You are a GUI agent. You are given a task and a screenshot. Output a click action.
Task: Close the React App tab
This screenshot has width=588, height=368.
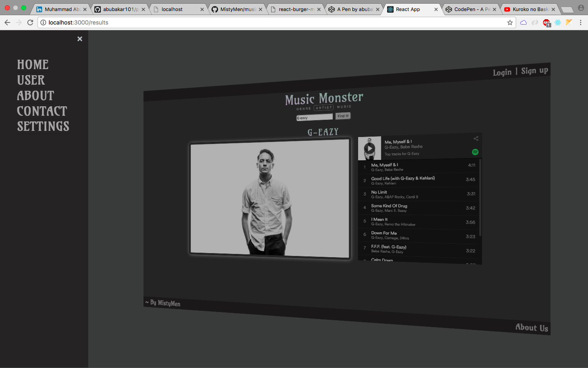(x=436, y=9)
